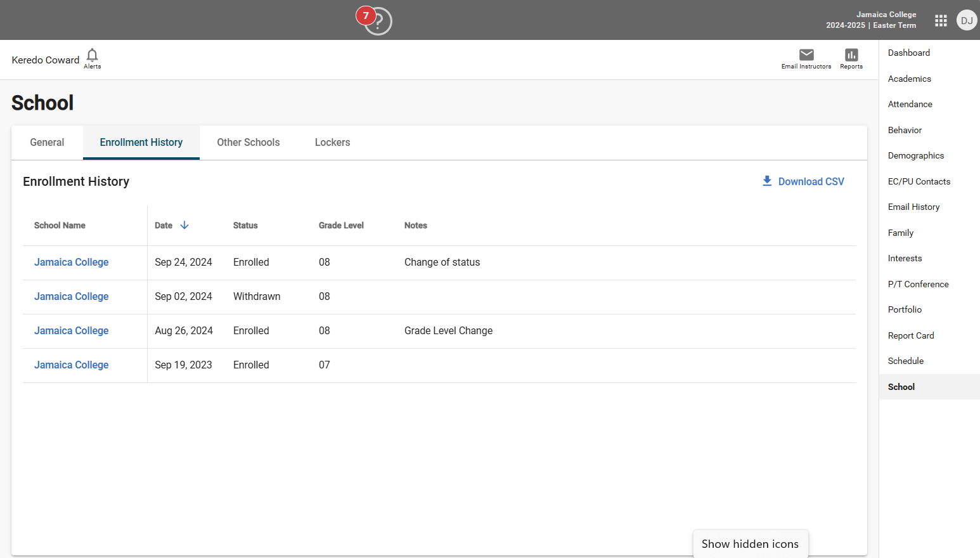The width and height of the screenshot is (980, 558).
Task: Select the Enrollment History tab
Action: pyautogui.click(x=141, y=143)
